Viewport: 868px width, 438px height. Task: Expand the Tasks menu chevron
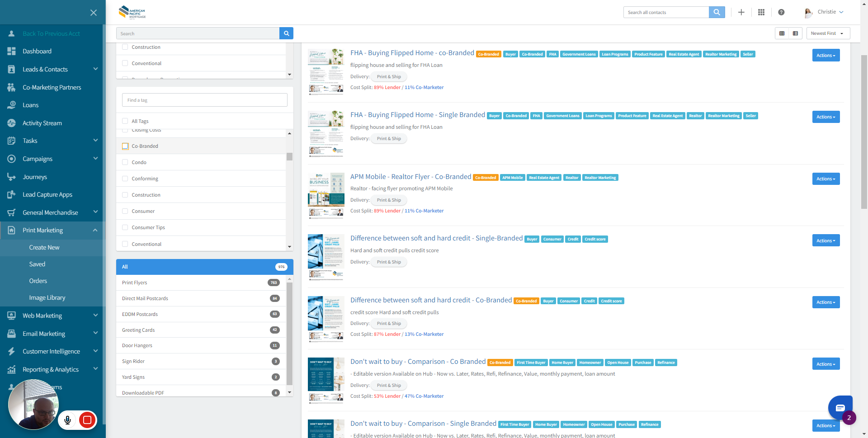click(x=95, y=141)
